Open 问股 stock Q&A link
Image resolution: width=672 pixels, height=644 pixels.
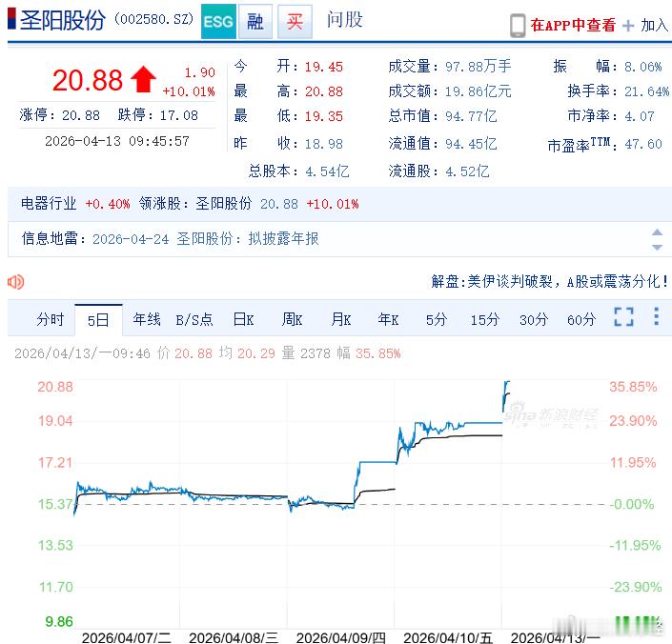coord(344,19)
